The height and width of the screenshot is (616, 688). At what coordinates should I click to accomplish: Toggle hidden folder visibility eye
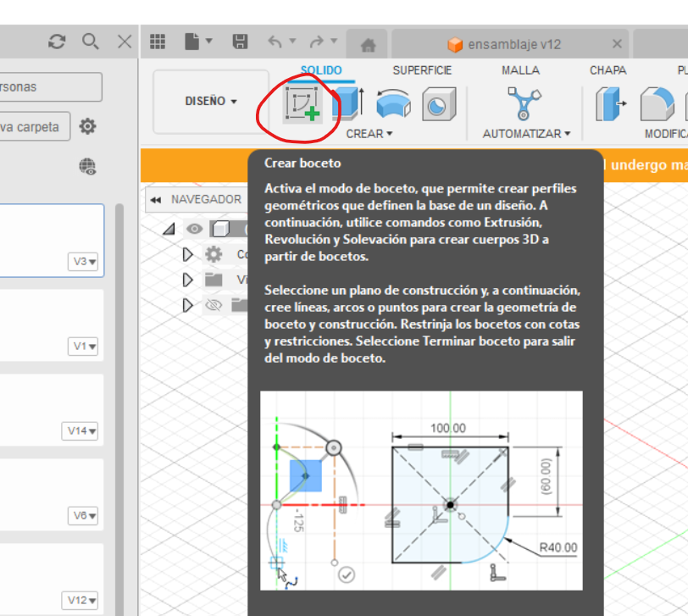[x=214, y=304]
